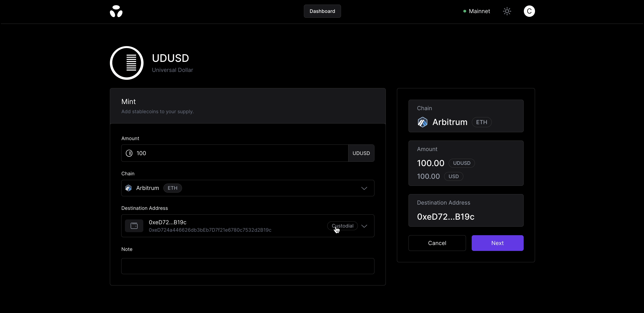Expand the Destination Address chevron
Viewport: 644px width, 313px height.
[x=364, y=226]
